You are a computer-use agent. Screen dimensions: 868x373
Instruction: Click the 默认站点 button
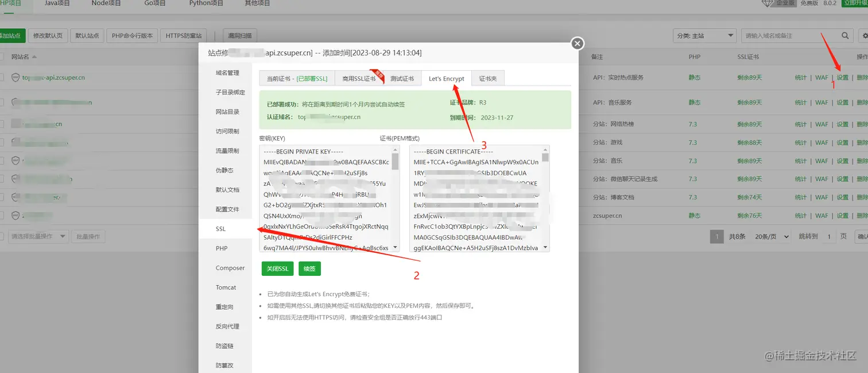[x=87, y=36]
